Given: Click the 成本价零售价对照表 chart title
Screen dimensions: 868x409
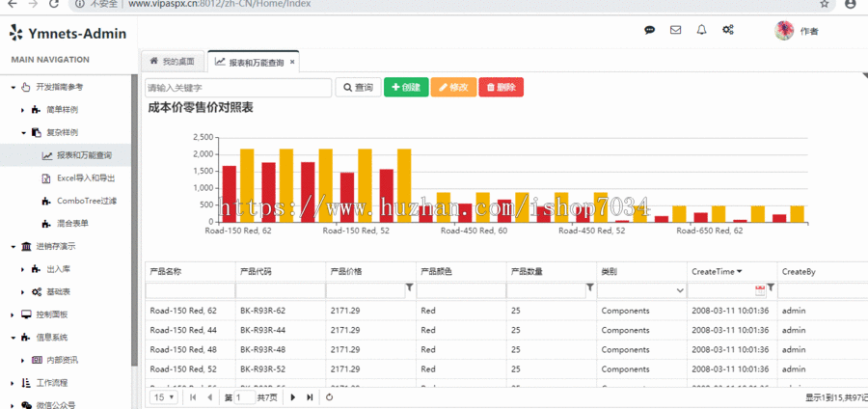Looking at the screenshot, I should [201, 108].
